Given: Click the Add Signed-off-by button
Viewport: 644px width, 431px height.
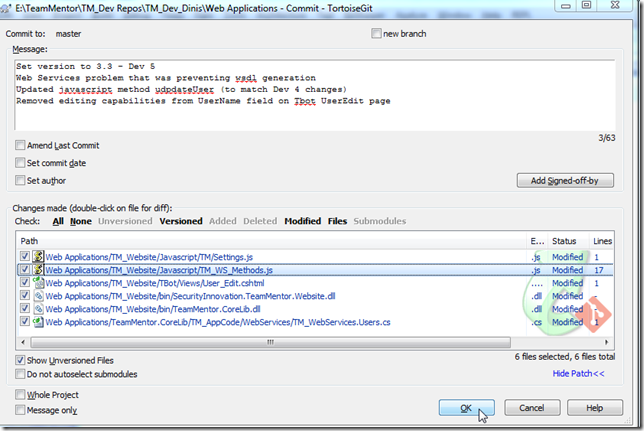Looking at the screenshot, I should (x=565, y=180).
